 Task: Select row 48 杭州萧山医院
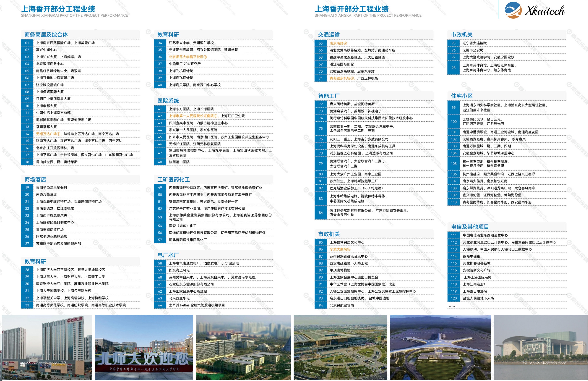(213, 162)
